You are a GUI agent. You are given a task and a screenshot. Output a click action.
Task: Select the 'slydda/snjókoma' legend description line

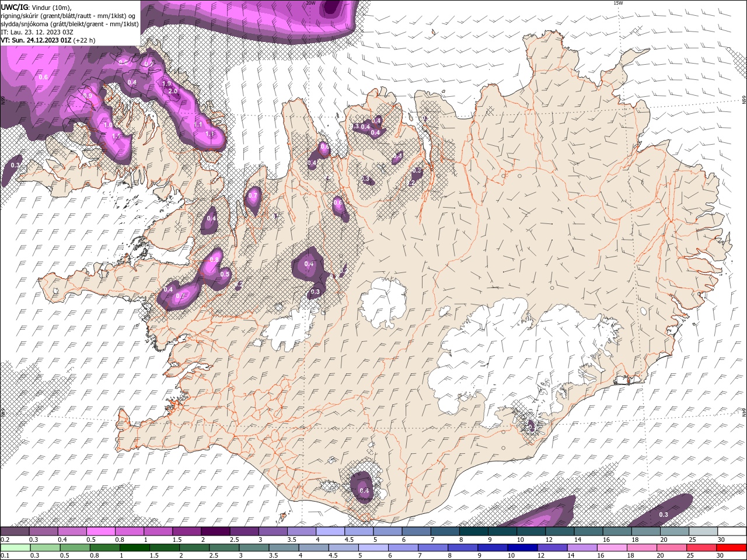pyautogui.click(x=70, y=24)
